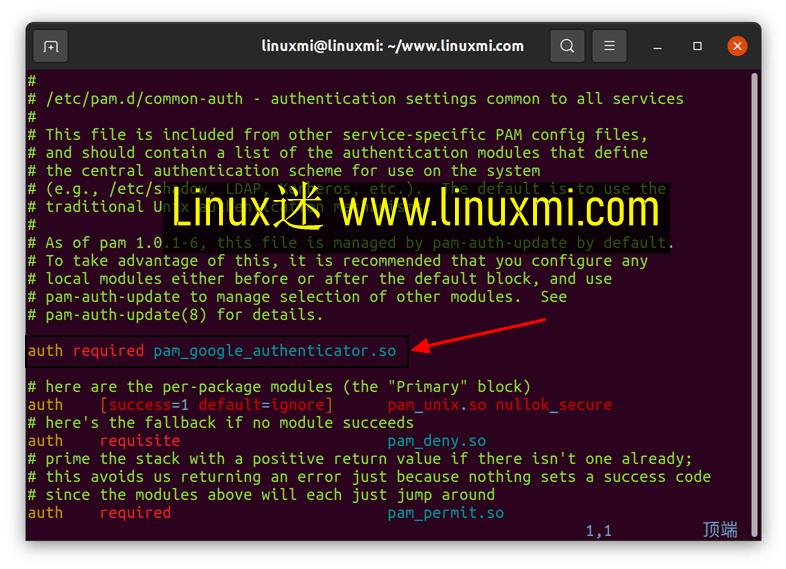Click "required" on the pam_permit.so line

tap(135, 513)
